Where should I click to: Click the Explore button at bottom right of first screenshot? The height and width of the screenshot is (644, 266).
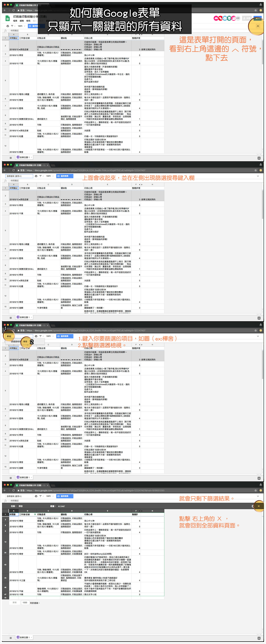[x=259, y=158]
